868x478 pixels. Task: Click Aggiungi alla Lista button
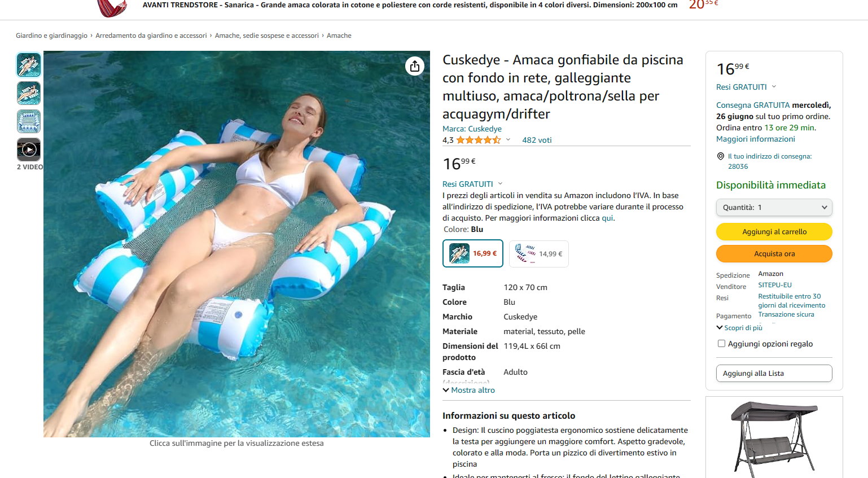click(774, 374)
